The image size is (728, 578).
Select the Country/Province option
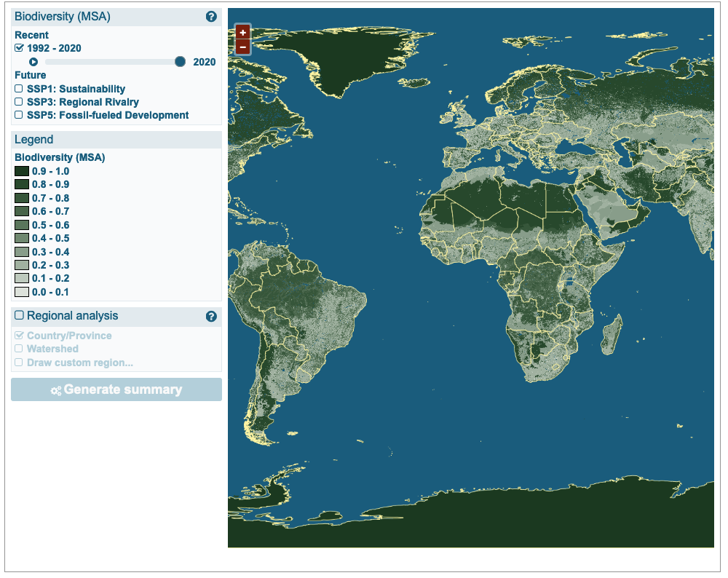point(20,336)
